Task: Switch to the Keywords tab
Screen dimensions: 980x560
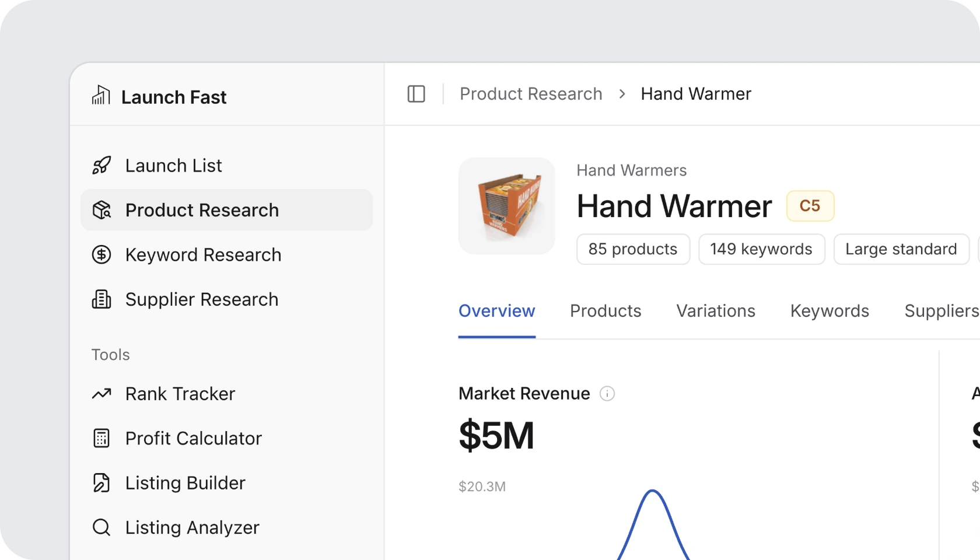Action: point(829,311)
